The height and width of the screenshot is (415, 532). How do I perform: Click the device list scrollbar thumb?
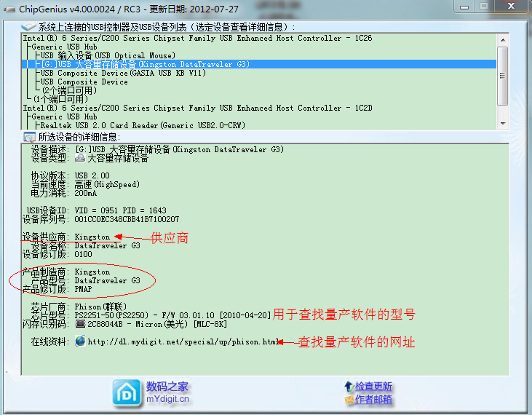click(x=502, y=76)
